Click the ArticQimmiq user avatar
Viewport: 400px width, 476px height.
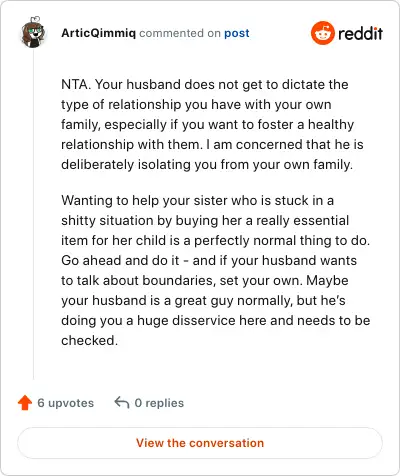(33, 33)
